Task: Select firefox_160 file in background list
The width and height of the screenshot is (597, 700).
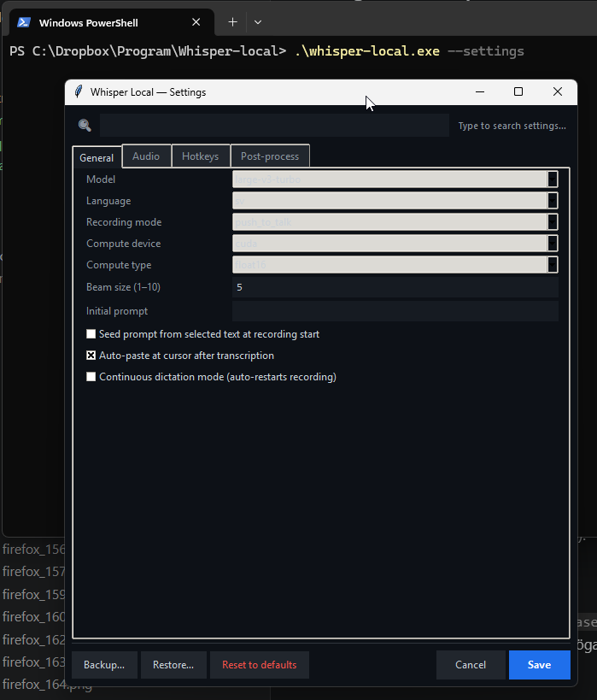Action: 34,617
